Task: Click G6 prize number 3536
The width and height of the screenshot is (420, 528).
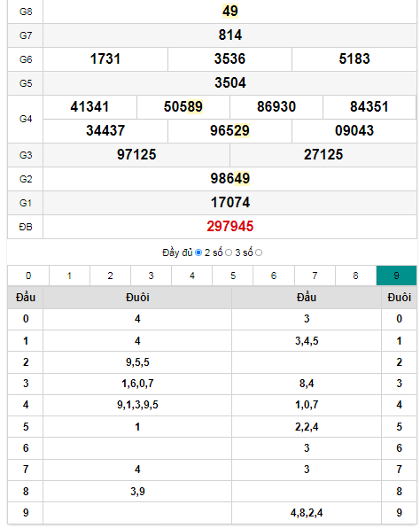Action: (230, 59)
